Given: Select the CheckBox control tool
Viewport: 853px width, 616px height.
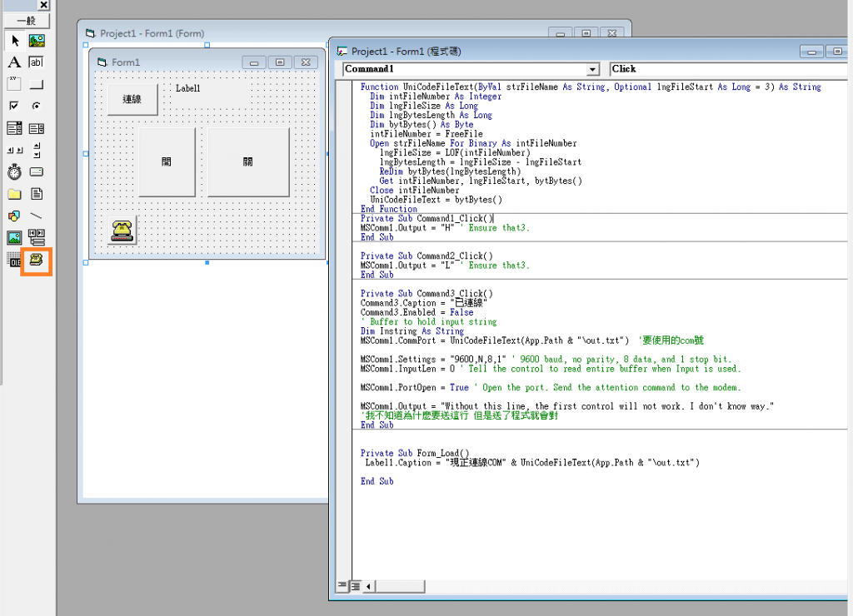Looking at the screenshot, I should pyautogui.click(x=12, y=105).
